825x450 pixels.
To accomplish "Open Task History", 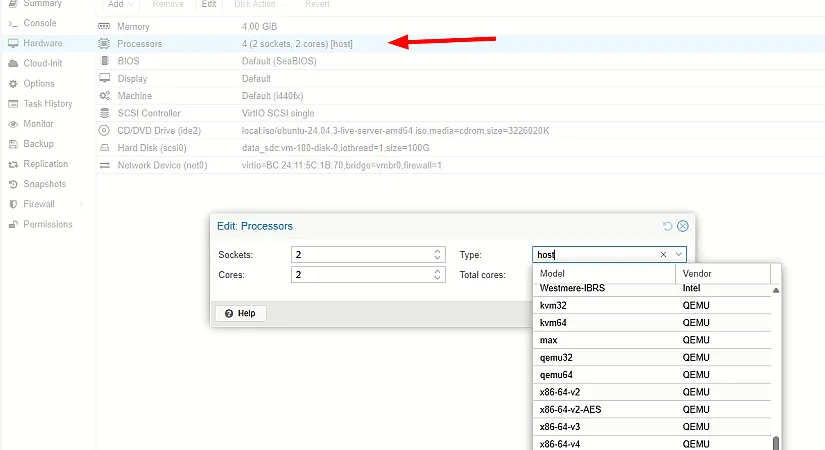I will tap(47, 104).
